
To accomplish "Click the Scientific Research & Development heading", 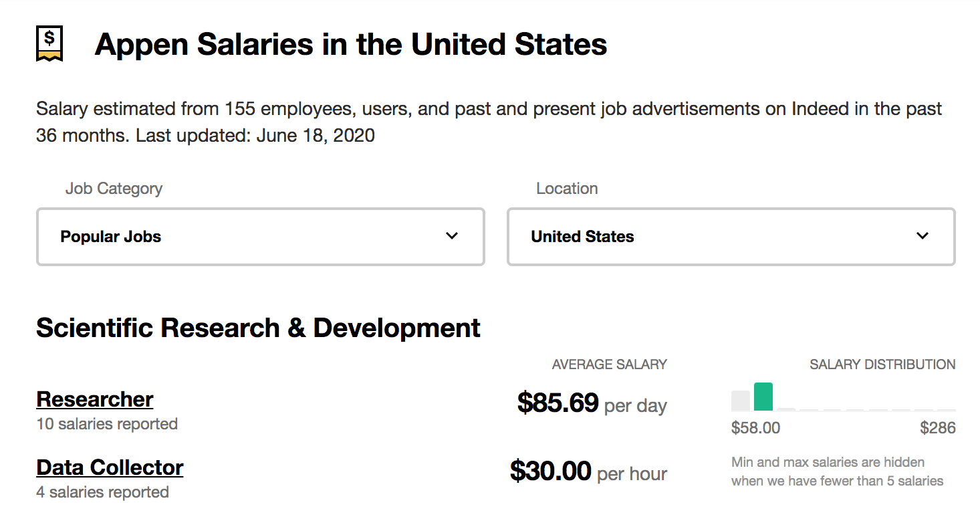I will tap(259, 328).
